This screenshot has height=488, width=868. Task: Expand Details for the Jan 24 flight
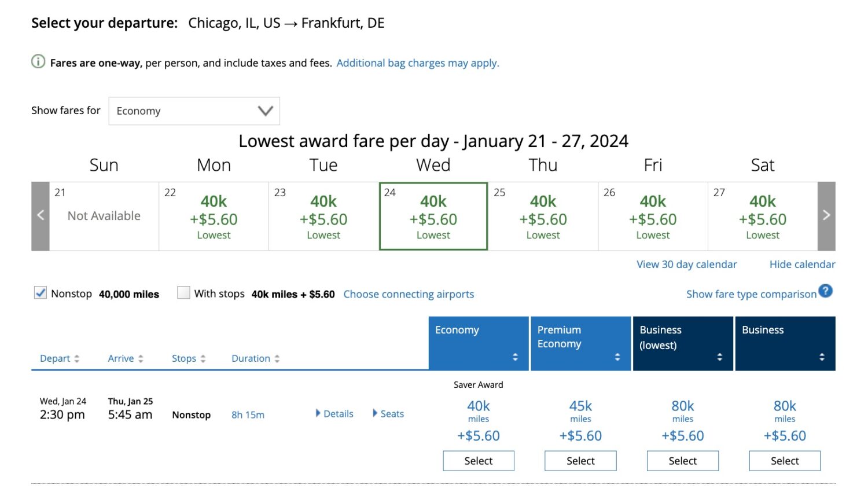click(334, 413)
